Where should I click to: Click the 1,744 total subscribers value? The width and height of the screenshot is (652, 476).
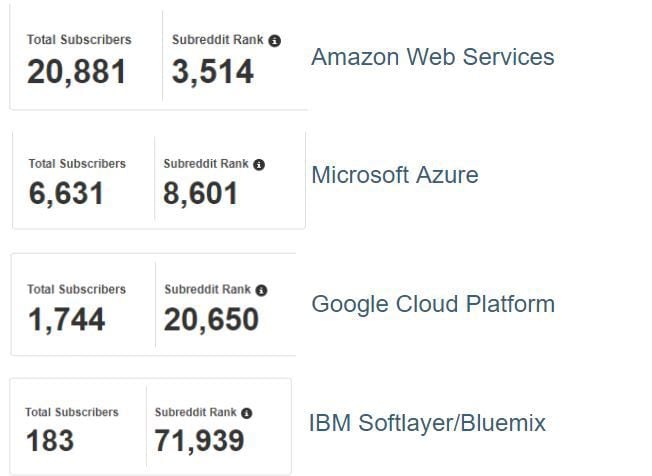pyautogui.click(x=67, y=320)
